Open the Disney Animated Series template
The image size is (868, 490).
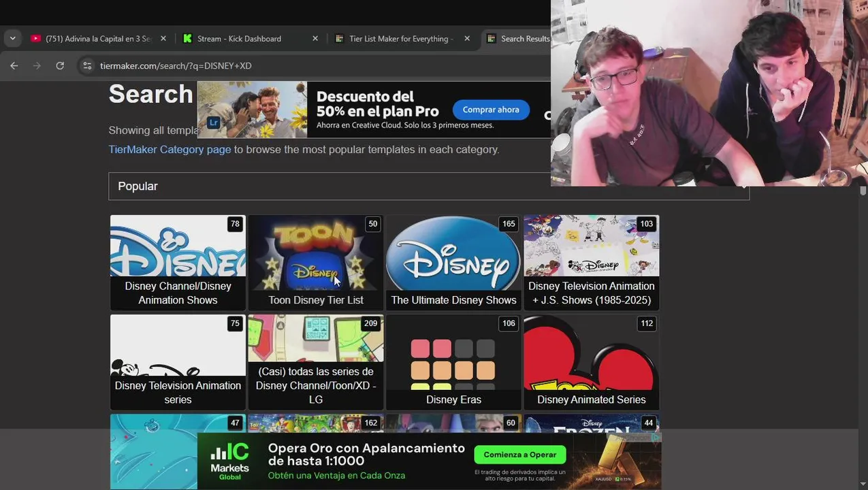coord(592,362)
